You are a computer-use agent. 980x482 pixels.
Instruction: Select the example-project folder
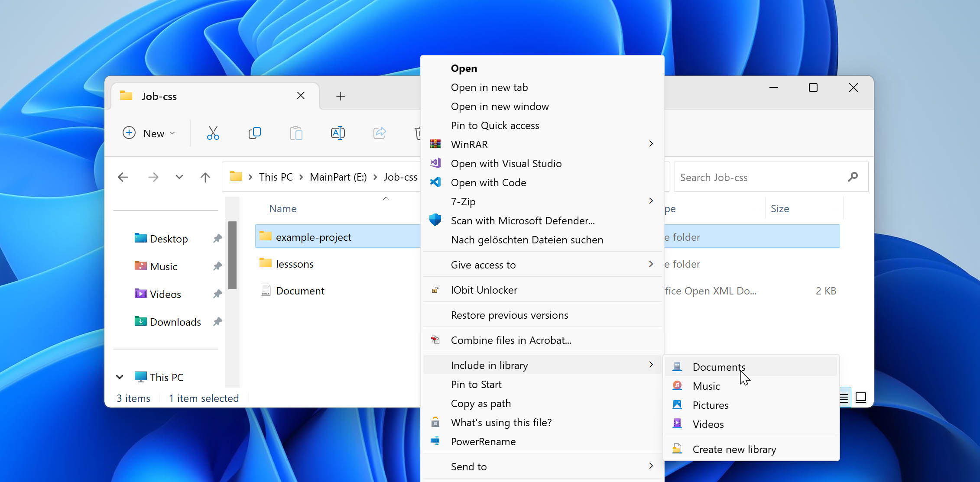pos(314,236)
